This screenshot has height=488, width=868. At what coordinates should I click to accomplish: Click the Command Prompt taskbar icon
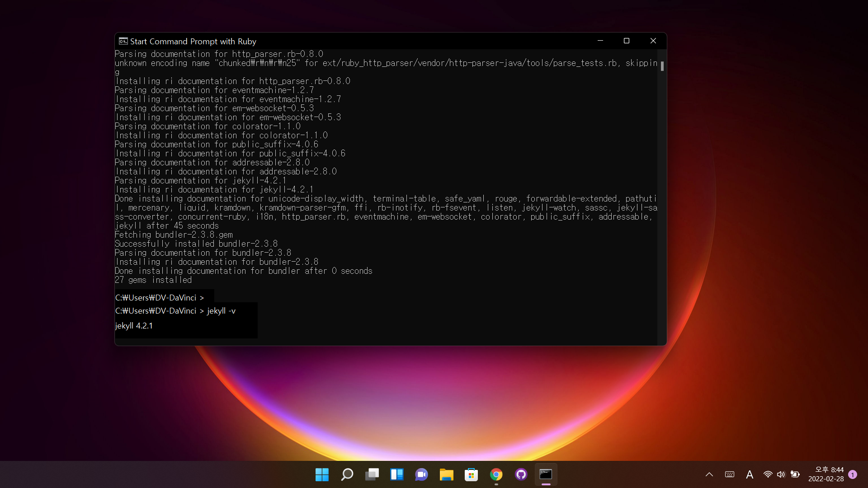[x=546, y=474]
